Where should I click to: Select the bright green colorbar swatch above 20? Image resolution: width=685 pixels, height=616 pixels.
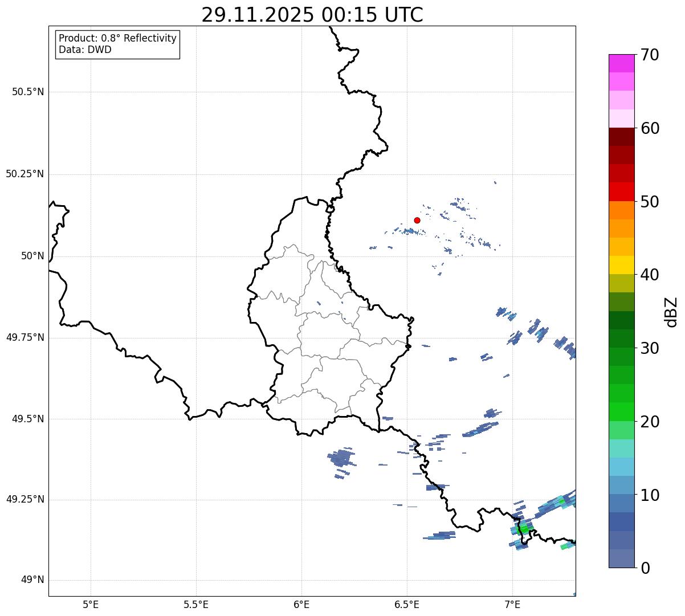[x=622, y=411]
